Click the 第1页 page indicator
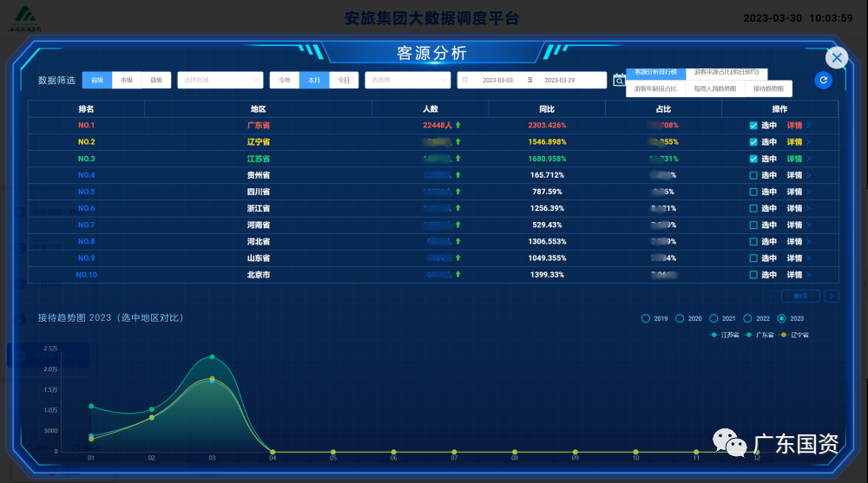 (800, 296)
